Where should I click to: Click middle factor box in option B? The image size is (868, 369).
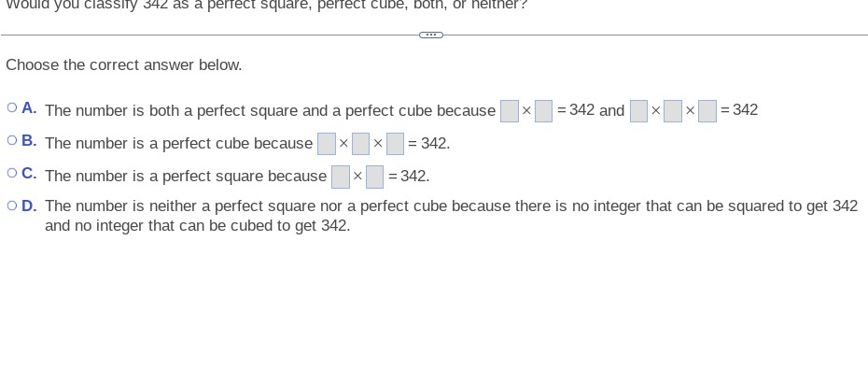tap(360, 144)
